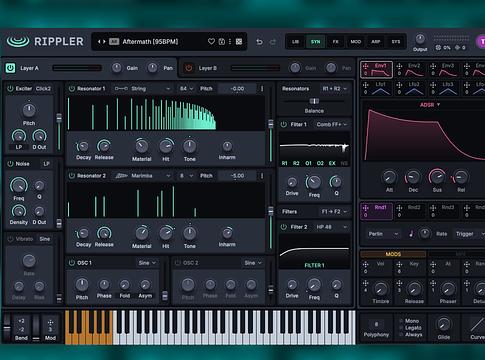
Task: Switch to the FX tab
Action: point(335,42)
